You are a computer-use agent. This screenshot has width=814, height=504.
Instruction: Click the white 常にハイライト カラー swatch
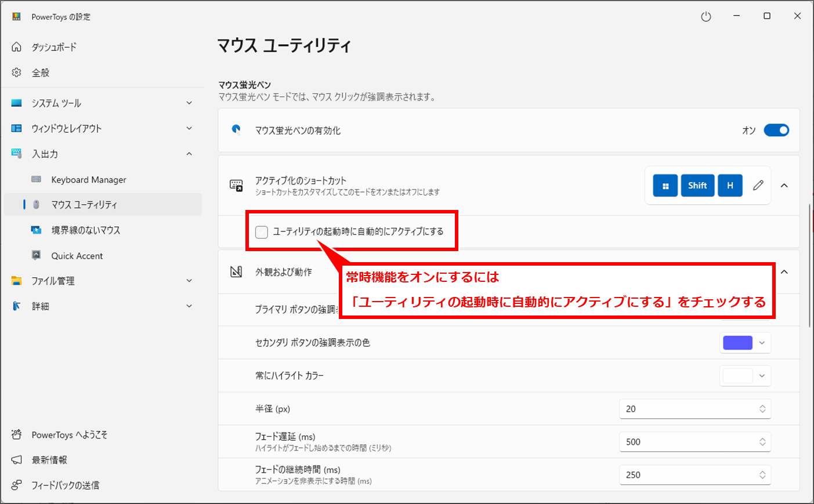pos(737,376)
